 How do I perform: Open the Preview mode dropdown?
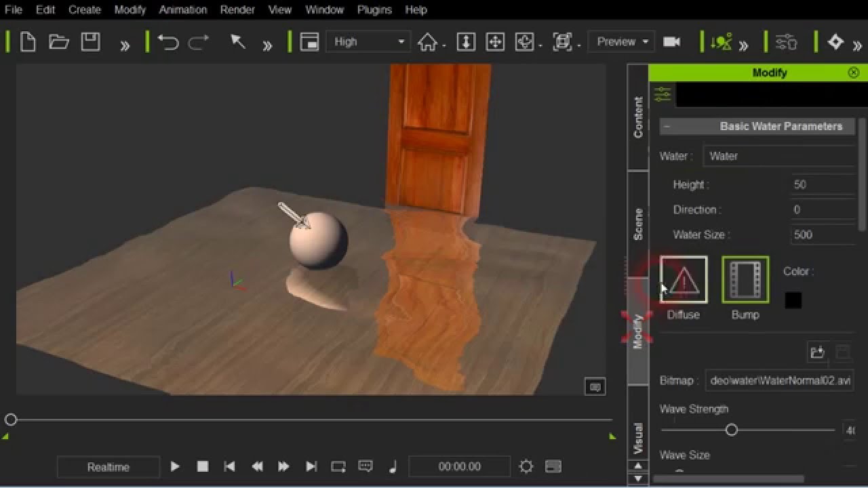pyautogui.click(x=622, y=42)
